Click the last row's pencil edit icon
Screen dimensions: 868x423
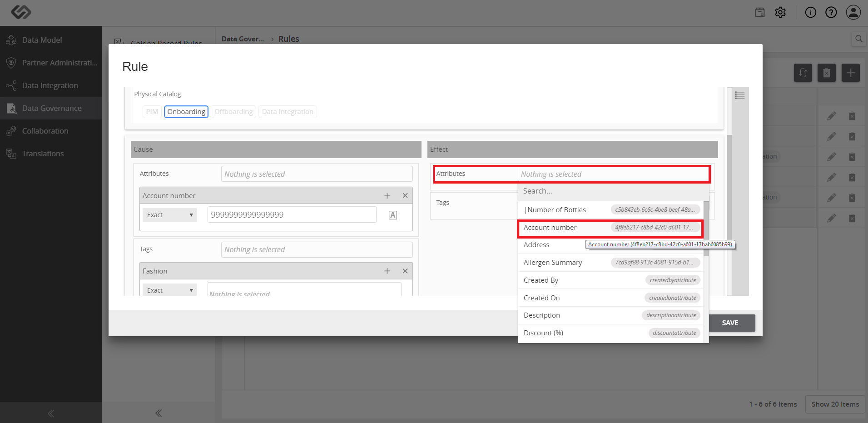coord(832,218)
